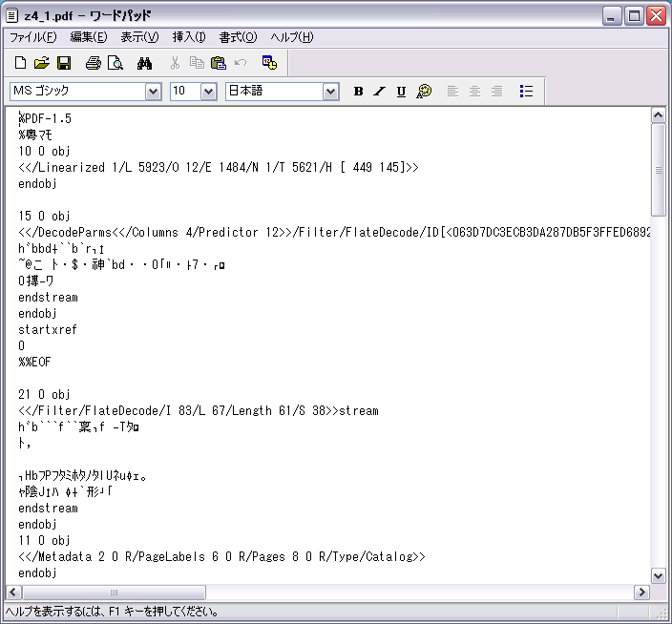Open Find with binoculars icon
The width and height of the screenshot is (672, 624).
(x=144, y=63)
